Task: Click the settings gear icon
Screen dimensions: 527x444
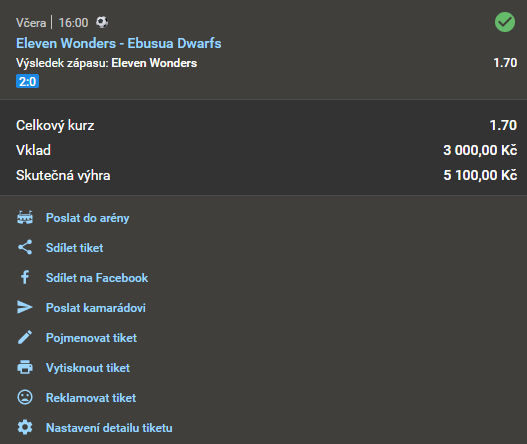Action: click(x=25, y=427)
